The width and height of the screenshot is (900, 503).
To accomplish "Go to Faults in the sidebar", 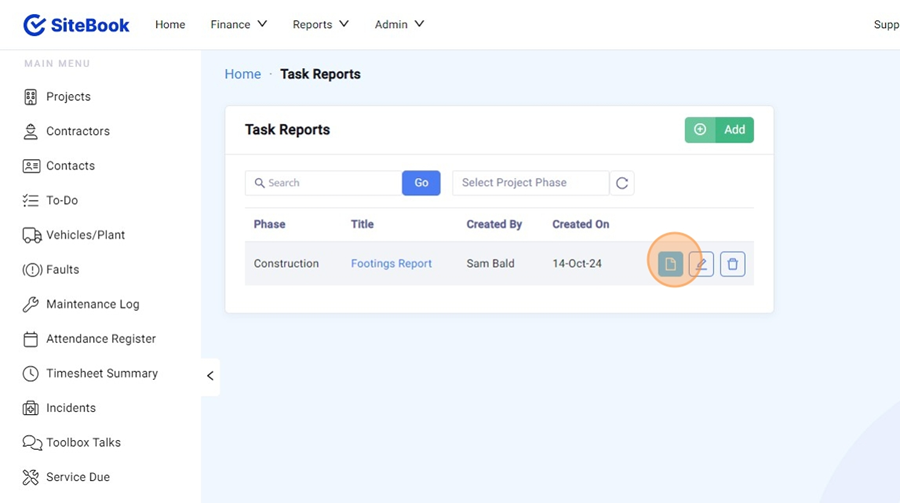I will pos(62,270).
